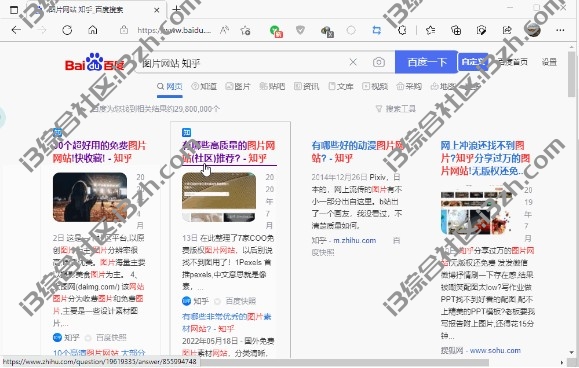The height and width of the screenshot is (368, 579).
Task: Click the 百度一下 search button
Action: 427,62
